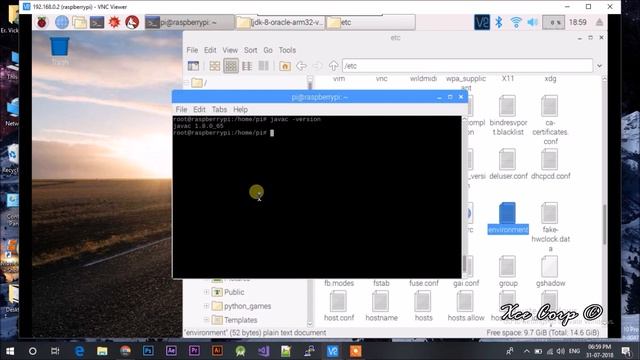Select the hosts file
Screen dimensions: 640x360
[423, 306]
